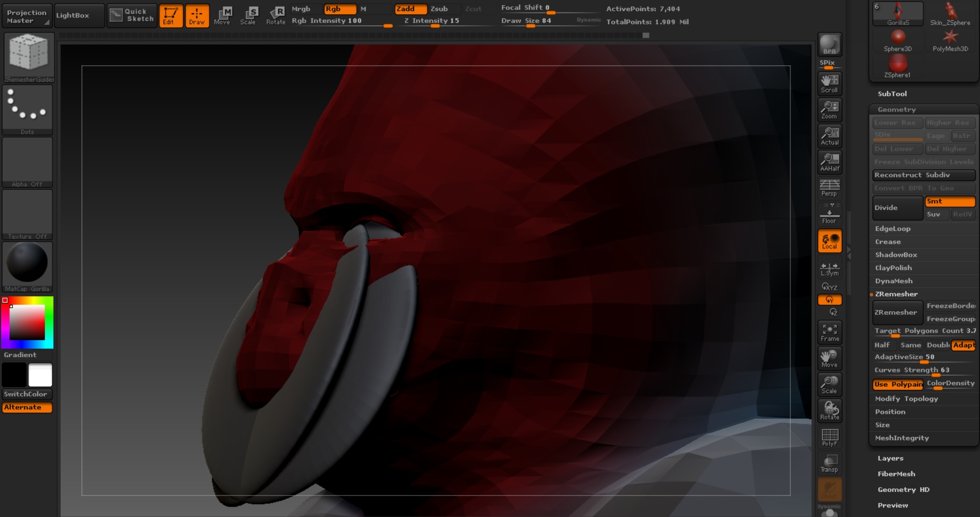This screenshot has height=517, width=980.
Task: Expand the ShadowBox subsection
Action: point(896,255)
